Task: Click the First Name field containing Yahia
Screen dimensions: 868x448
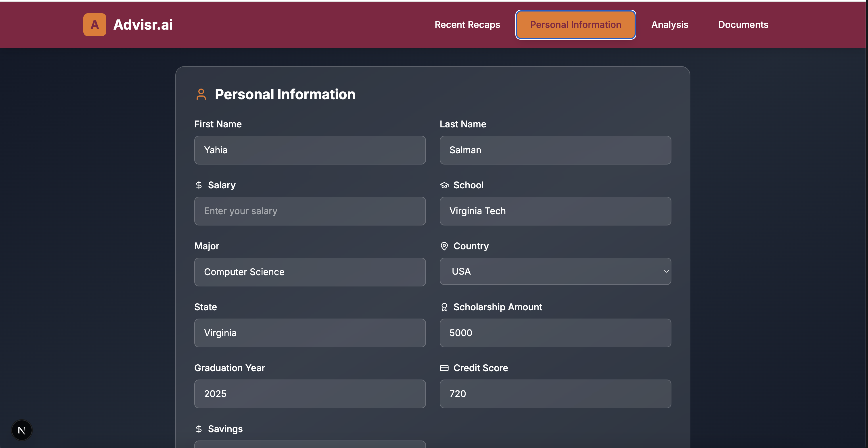Action: click(310, 150)
